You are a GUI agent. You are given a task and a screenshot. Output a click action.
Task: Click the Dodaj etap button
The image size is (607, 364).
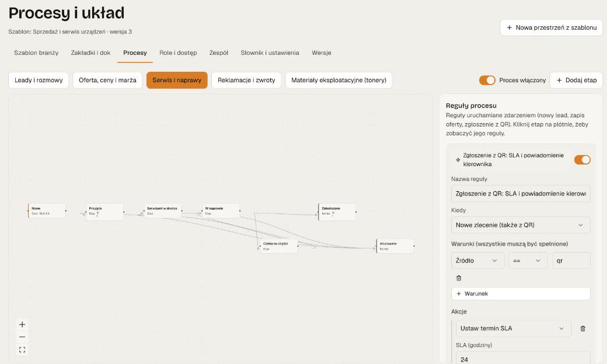click(576, 80)
